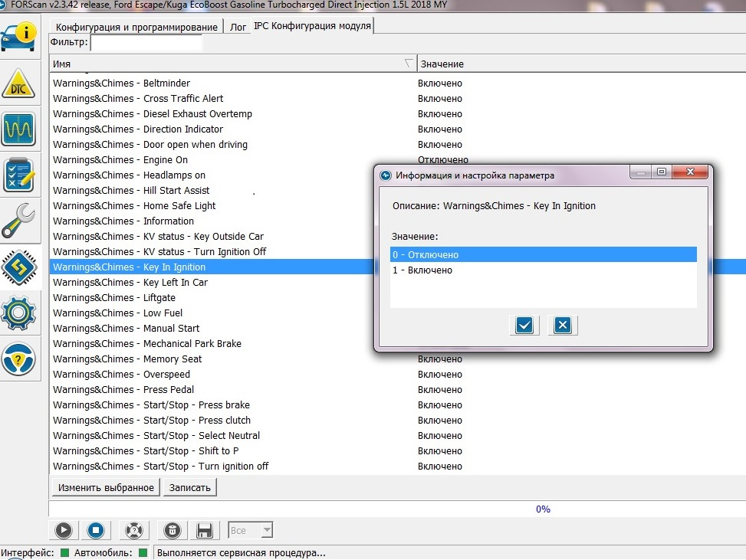Select highlighted 'Key In Ignition' row
Image resolution: width=746 pixels, height=560 pixels.
click(212, 267)
